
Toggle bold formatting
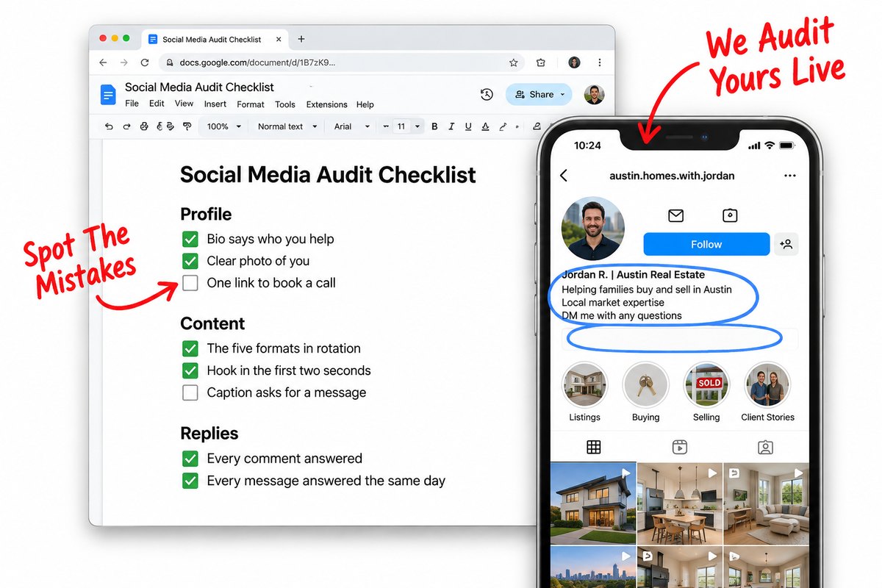(x=434, y=126)
